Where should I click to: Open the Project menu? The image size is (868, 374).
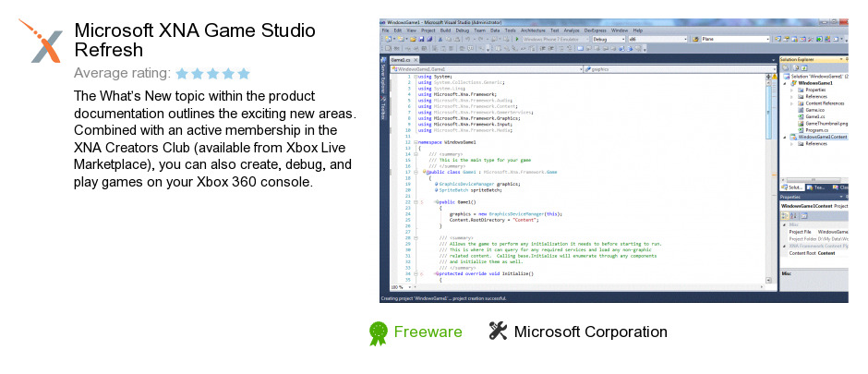(x=428, y=30)
